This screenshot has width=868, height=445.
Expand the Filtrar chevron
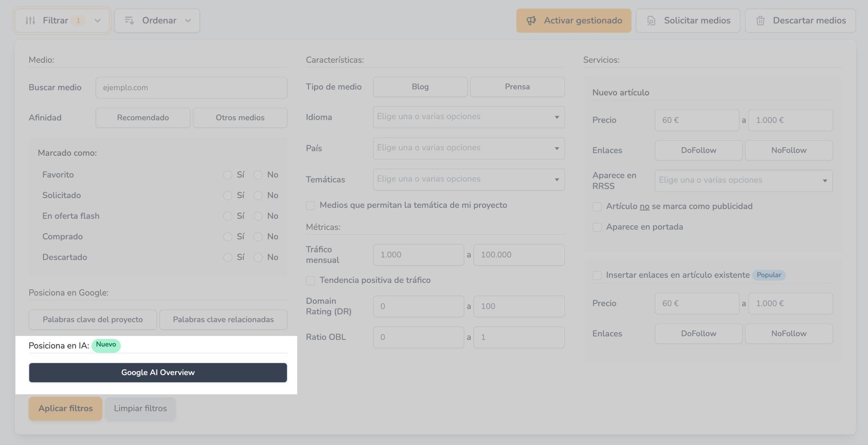coord(97,20)
